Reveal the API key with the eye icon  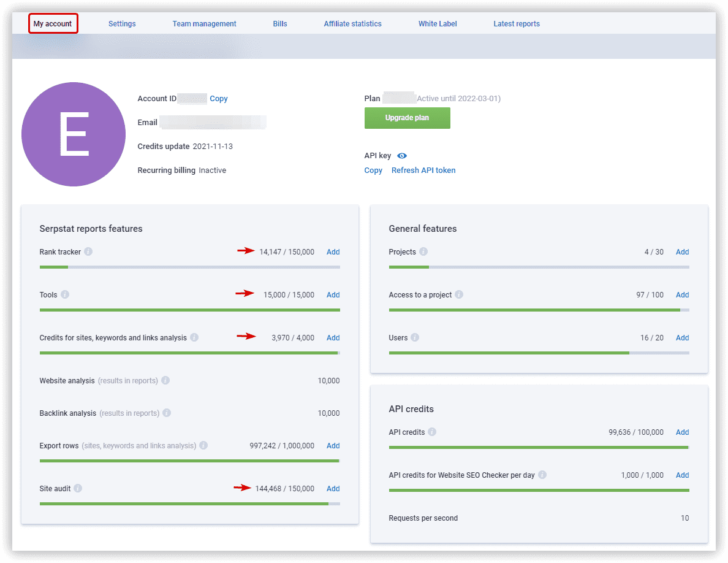402,156
